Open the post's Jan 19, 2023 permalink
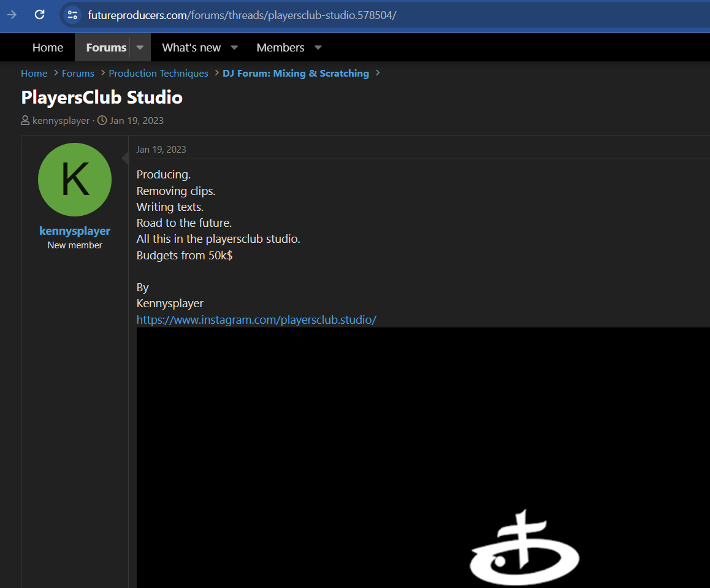This screenshot has width=710, height=588. 161,150
